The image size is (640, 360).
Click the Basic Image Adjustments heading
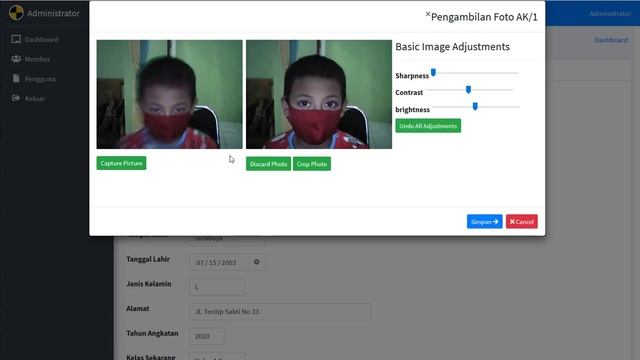pyautogui.click(x=452, y=47)
